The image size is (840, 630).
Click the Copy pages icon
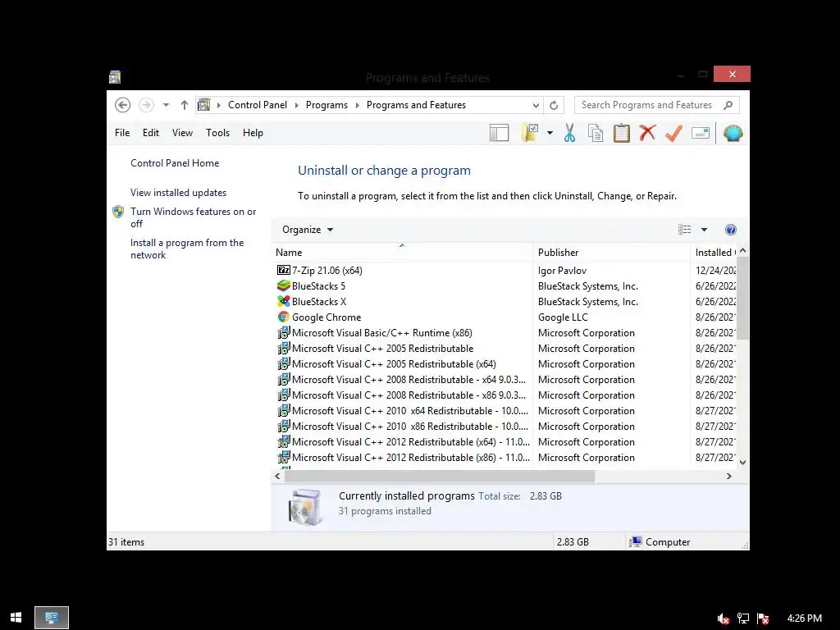tap(596, 133)
